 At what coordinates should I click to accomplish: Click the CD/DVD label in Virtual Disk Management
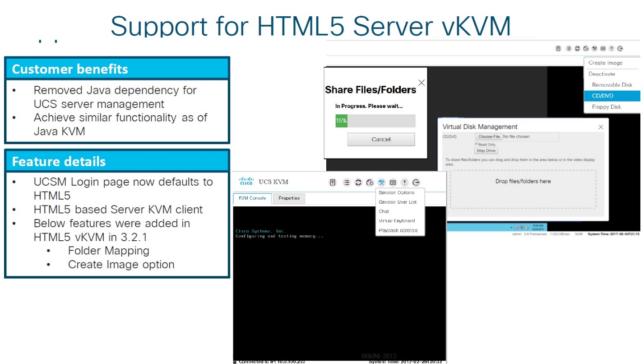(449, 136)
